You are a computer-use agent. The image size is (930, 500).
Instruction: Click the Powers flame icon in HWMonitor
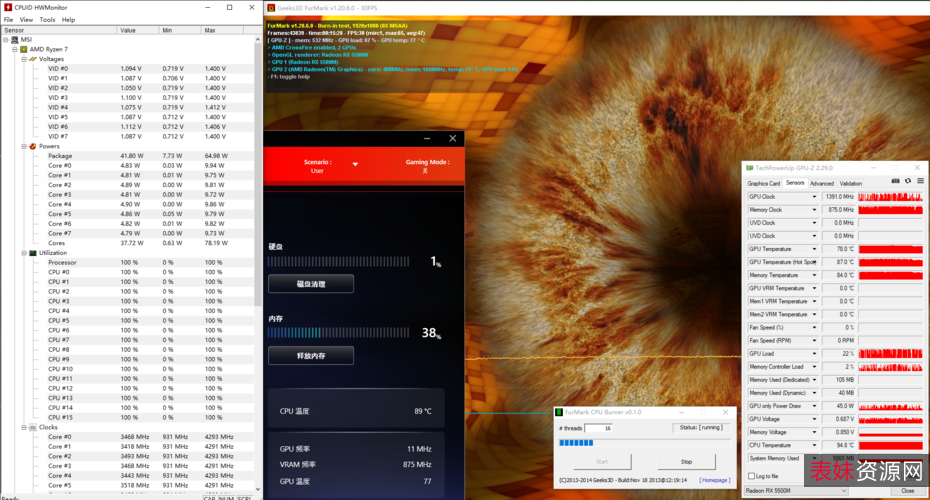33,146
